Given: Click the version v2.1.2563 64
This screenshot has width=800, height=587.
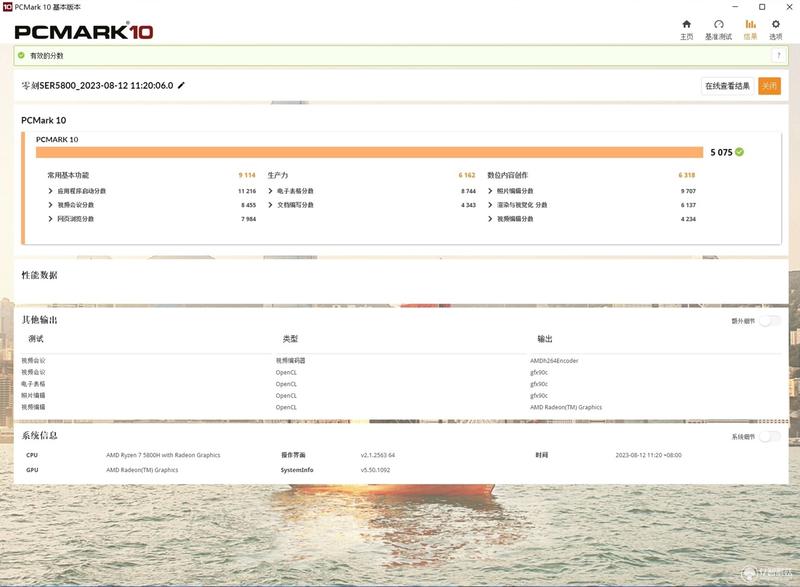Looking at the screenshot, I should click(x=378, y=455).
